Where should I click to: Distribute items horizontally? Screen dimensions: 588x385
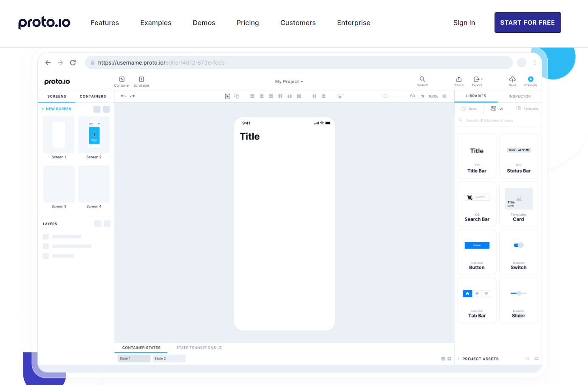(314, 96)
